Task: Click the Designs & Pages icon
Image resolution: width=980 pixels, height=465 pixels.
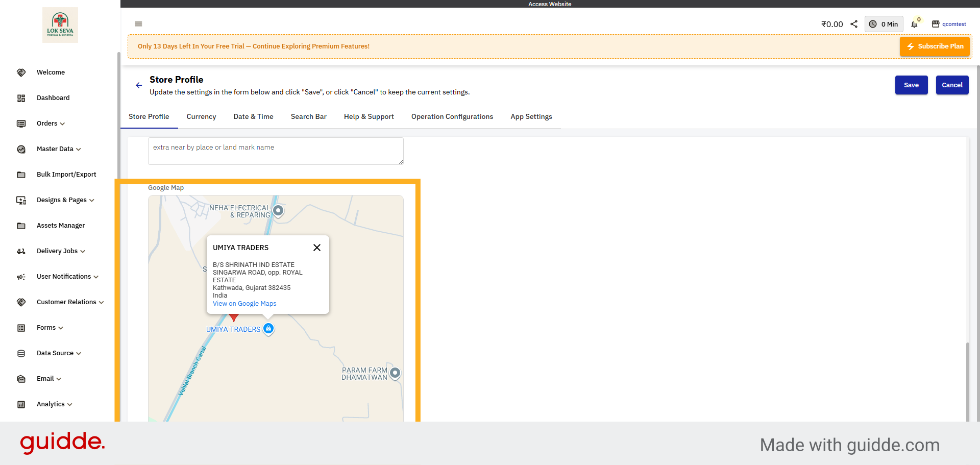Action: point(21,200)
